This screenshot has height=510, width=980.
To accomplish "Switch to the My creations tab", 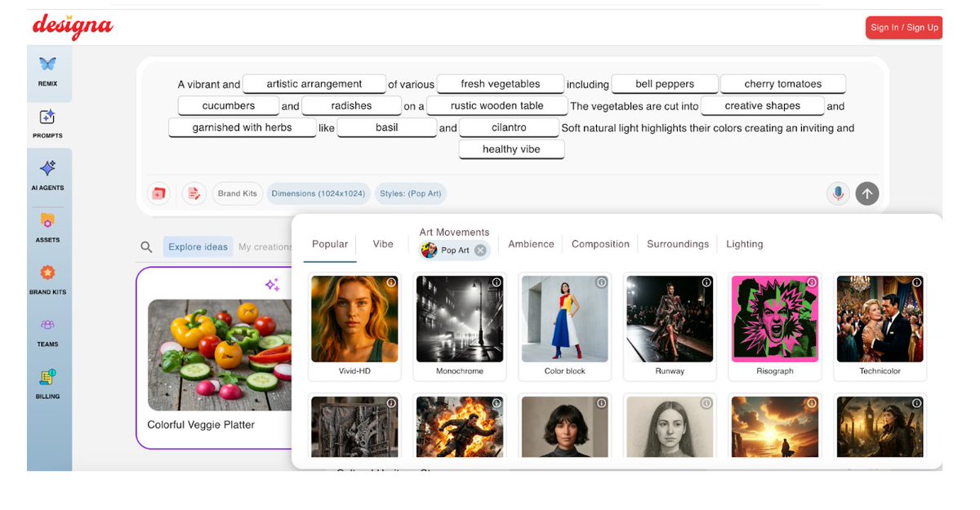I will pyautogui.click(x=266, y=246).
